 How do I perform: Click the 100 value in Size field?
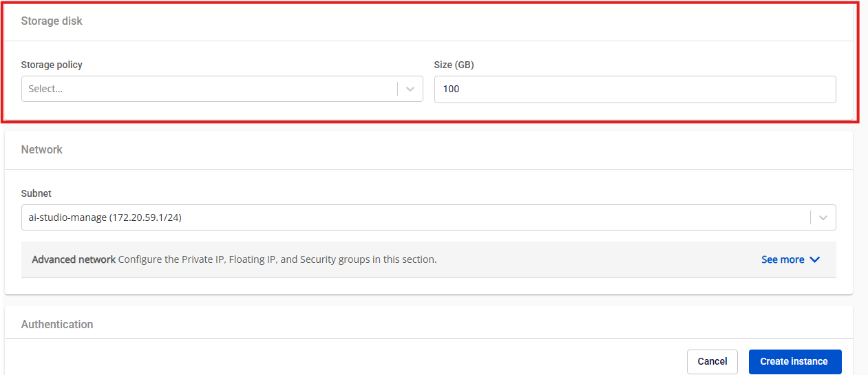point(451,89)
